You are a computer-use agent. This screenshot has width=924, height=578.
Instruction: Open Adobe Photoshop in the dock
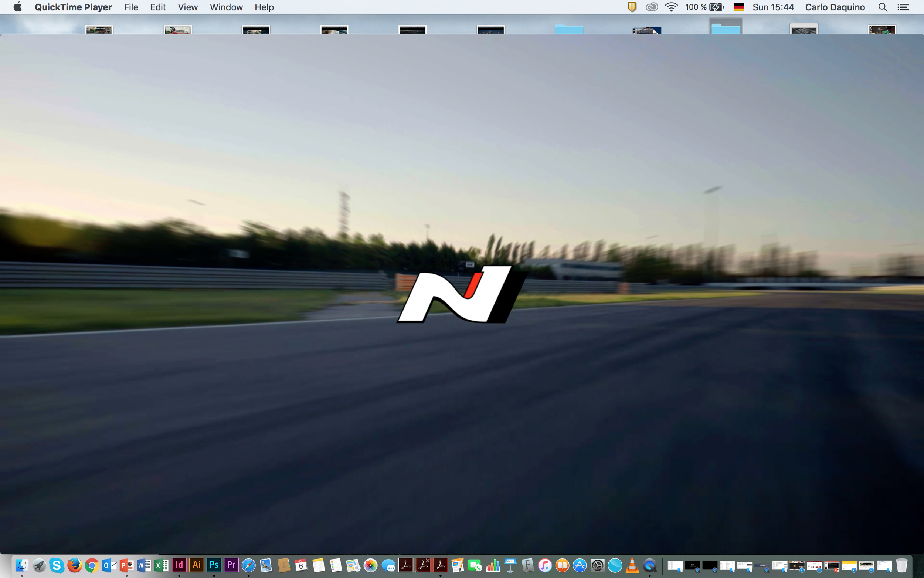(x=214, y=565)
